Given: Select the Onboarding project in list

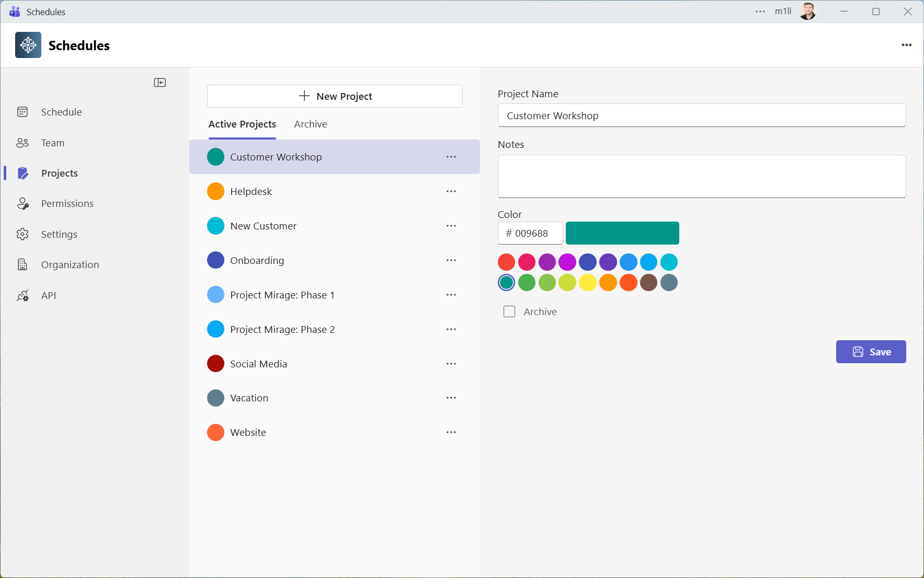Looking at the screenshot, I should click(257, 260).
